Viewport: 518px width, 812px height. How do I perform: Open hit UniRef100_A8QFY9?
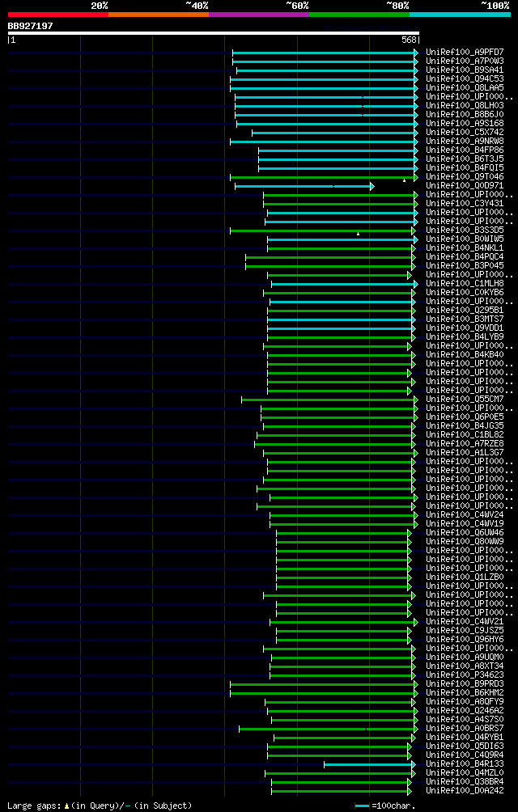(x=465, y=702)
